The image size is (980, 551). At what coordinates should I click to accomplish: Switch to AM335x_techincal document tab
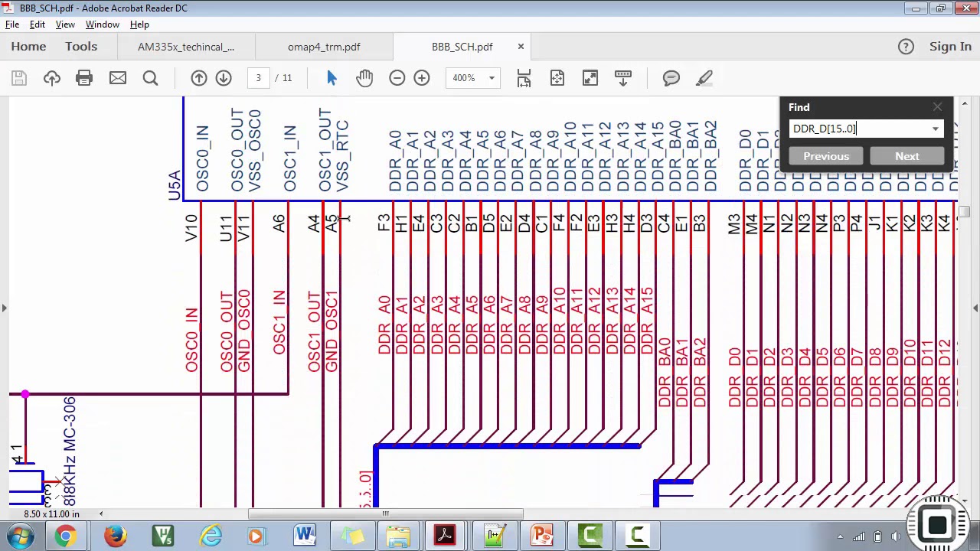[x=186, y=47]
